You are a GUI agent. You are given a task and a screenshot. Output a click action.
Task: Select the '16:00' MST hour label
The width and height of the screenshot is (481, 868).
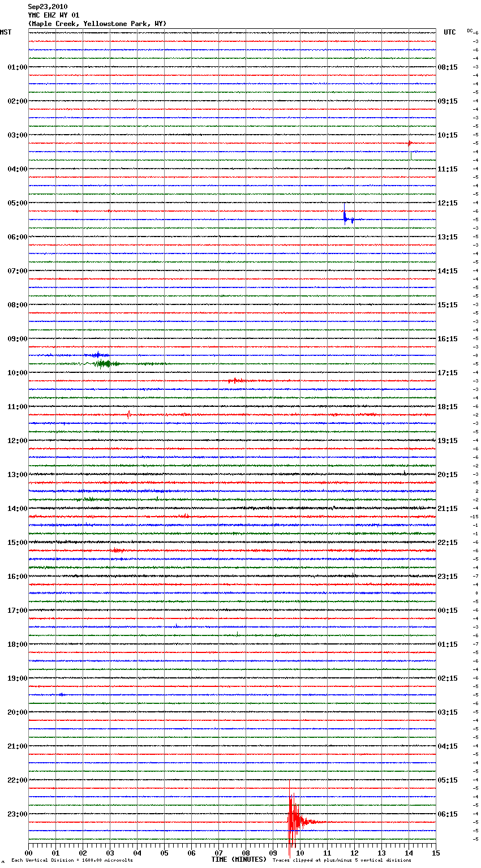pos(18,577)
